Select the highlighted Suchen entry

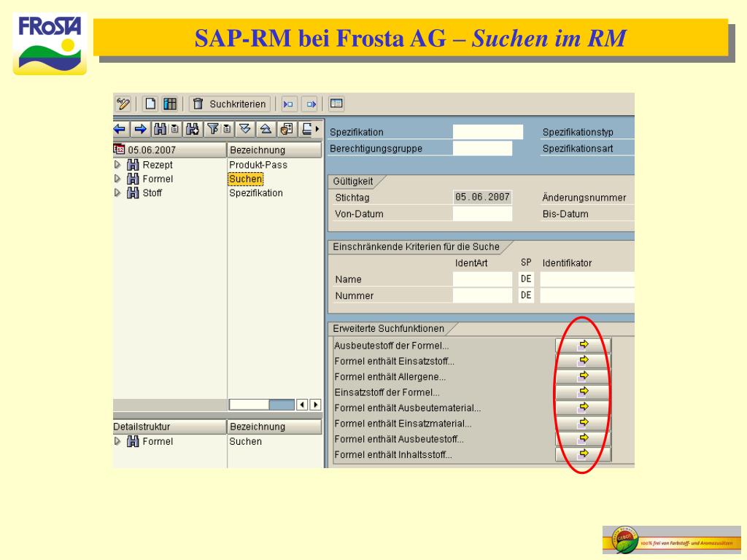tap(246, 179)
